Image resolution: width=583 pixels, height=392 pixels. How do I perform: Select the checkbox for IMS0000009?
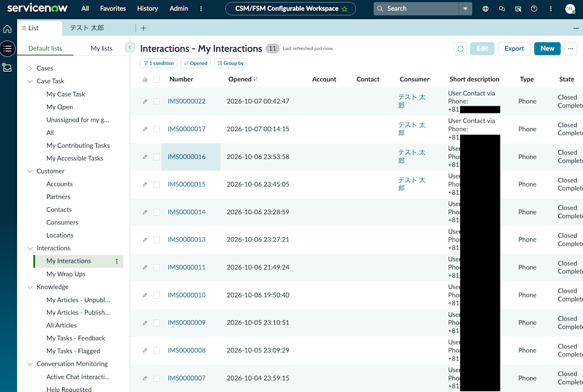click(x=156, y=323)
